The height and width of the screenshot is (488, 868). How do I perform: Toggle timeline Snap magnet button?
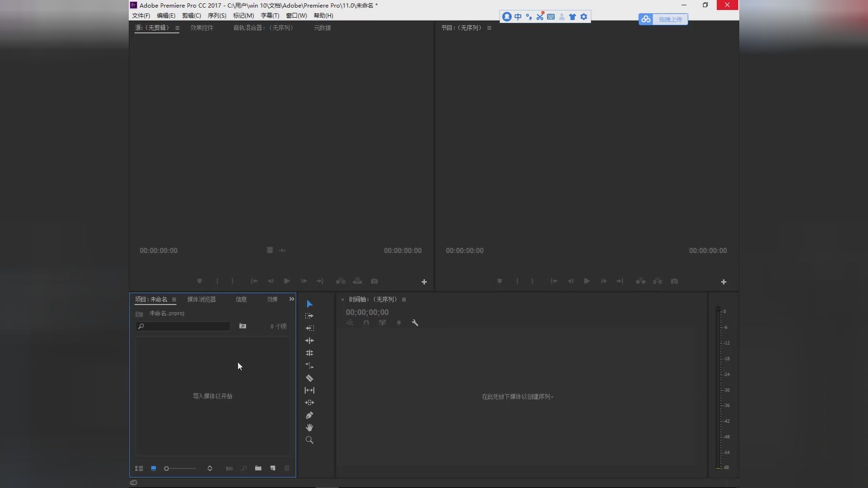coord(366,323)
